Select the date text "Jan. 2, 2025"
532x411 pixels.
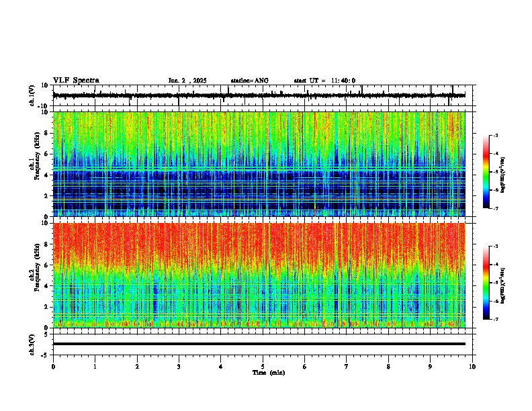coord(187,81)
